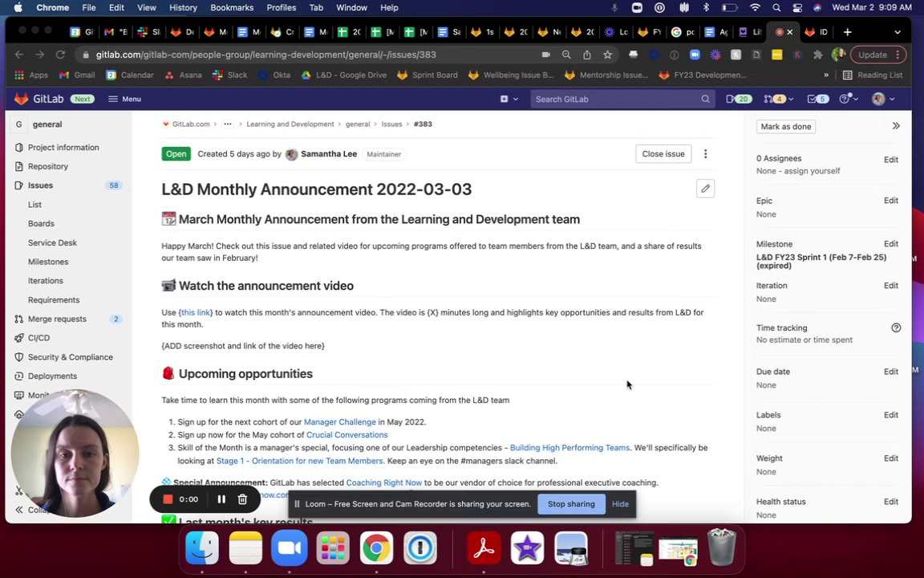
Task: Click the edit title pencil icon
Action: tap(705, 189)
